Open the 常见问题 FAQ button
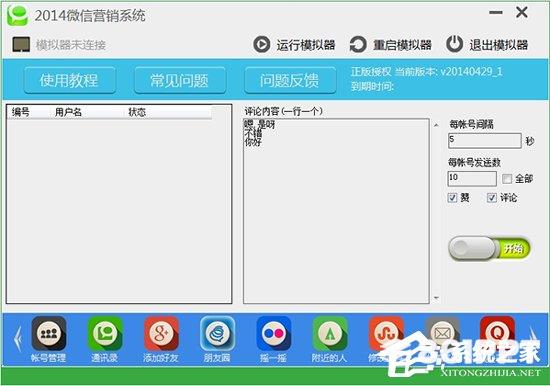This screenshot has height=386, width=550. click(180, 80)
